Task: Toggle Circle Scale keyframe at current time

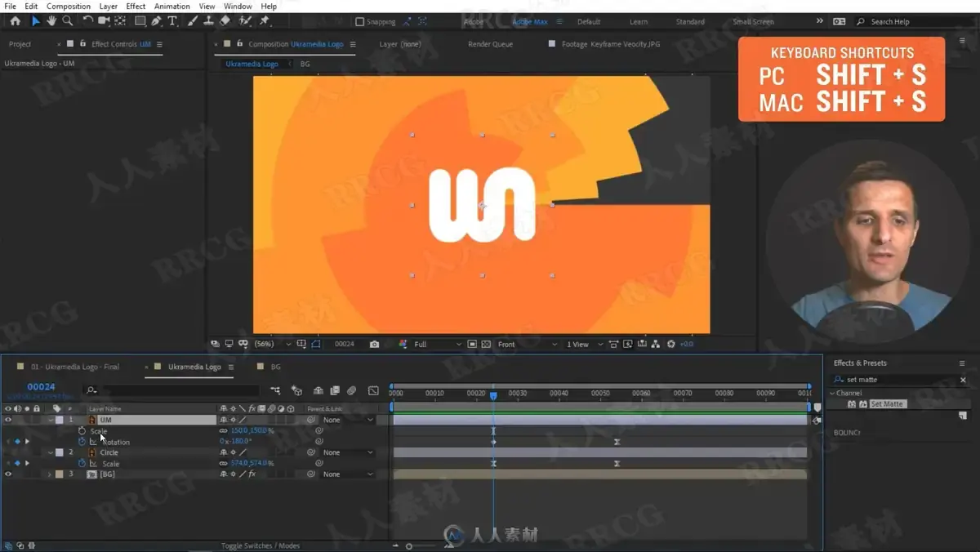Action: click(17, 463)
